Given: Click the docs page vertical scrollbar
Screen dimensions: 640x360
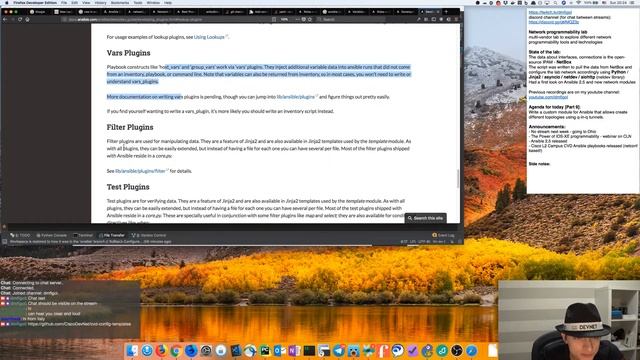Looking at the screenshot, I should 458,178.
